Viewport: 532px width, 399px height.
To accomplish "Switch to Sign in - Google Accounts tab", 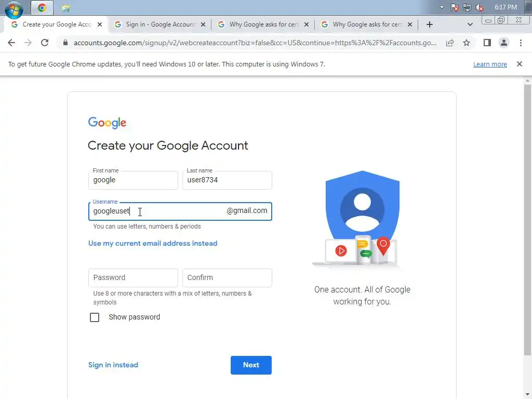I will coord(160,24).
